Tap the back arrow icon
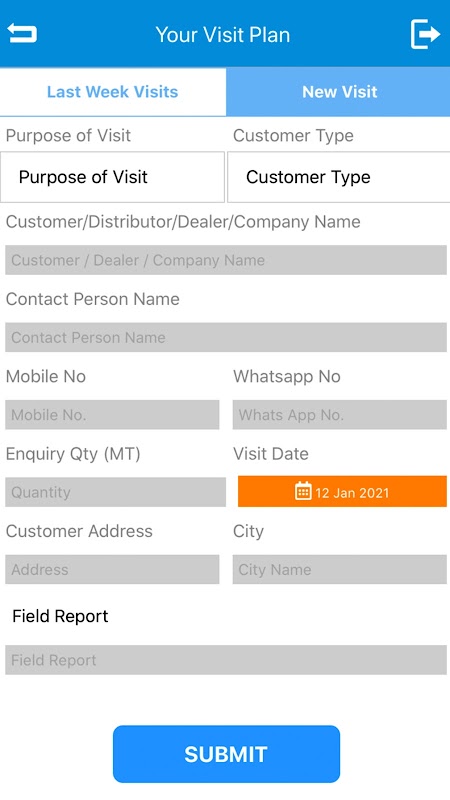 coord(21,33)
